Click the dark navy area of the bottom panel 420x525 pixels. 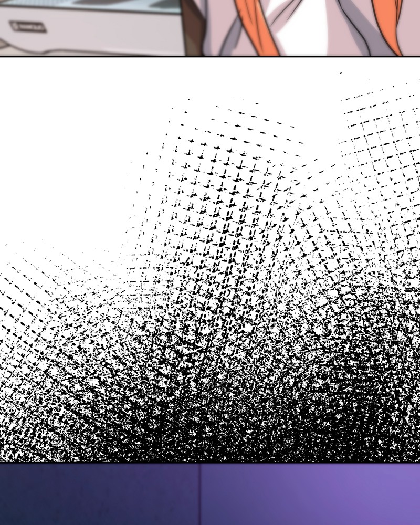(x=79, y=496)
